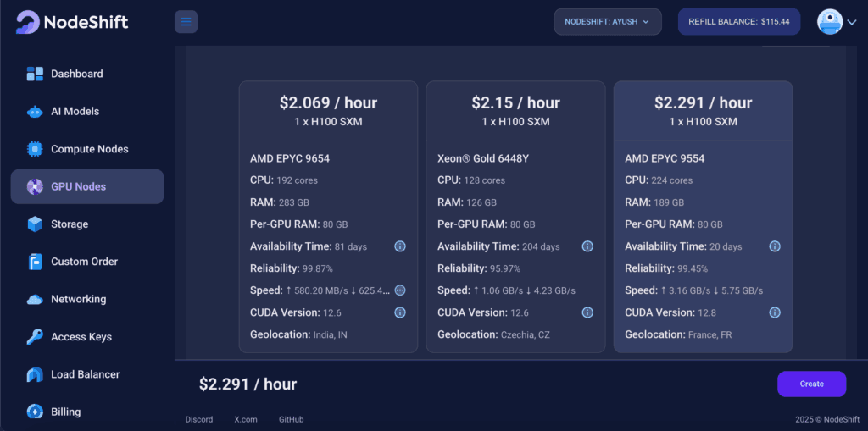Select the $2.15 / hour GPU card

tap(516, 216)
